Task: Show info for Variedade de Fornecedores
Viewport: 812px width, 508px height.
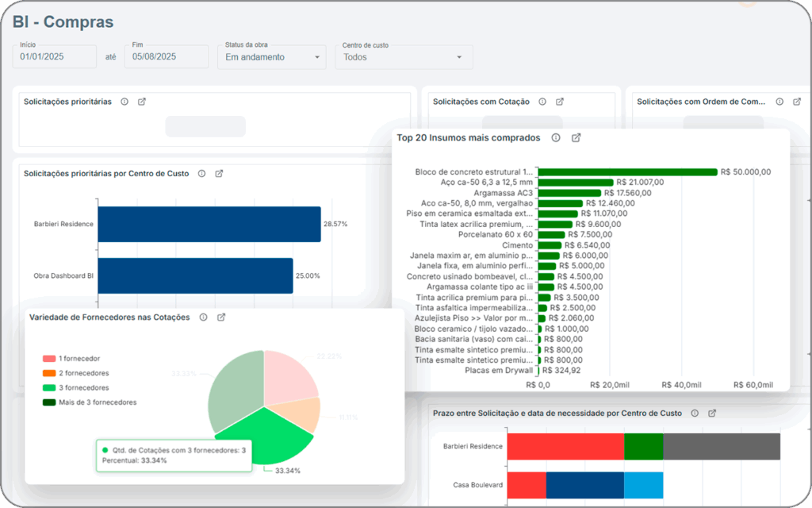Action: click(x=203, y=317)
